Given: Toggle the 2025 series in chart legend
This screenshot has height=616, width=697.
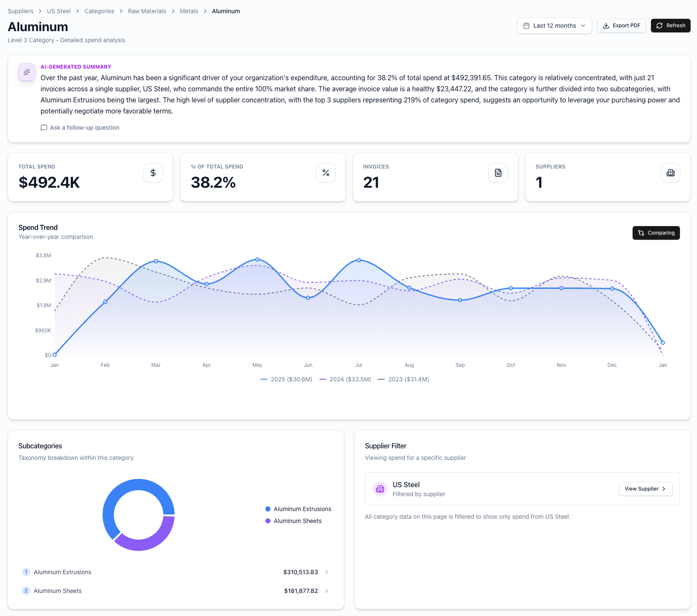Looking at the screenshot, I should 287,379.
